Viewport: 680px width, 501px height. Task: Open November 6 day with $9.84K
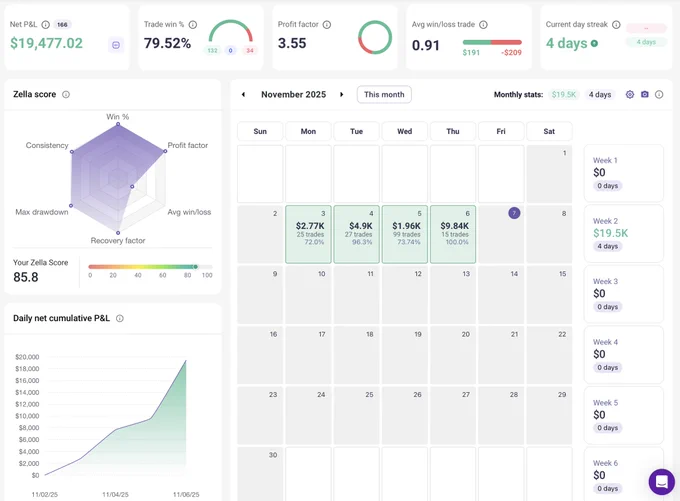coord(453,234)
